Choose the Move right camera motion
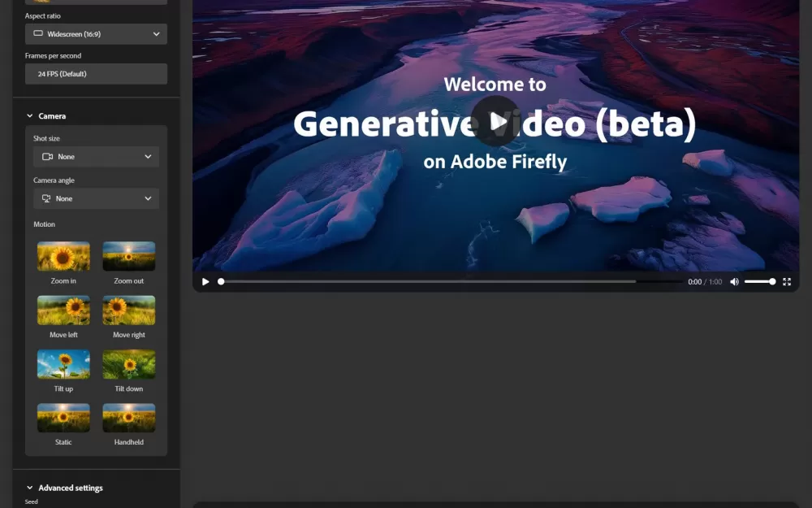 click(x=128, y=310)
